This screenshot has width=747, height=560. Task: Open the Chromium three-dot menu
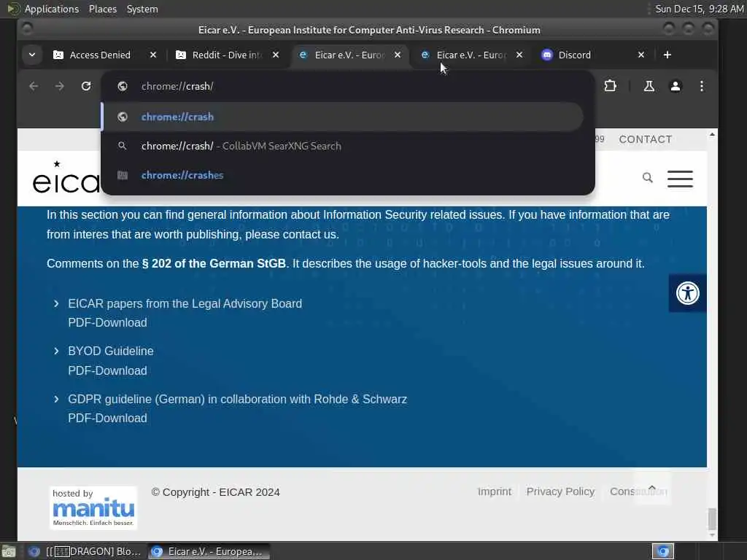point(702,86)
